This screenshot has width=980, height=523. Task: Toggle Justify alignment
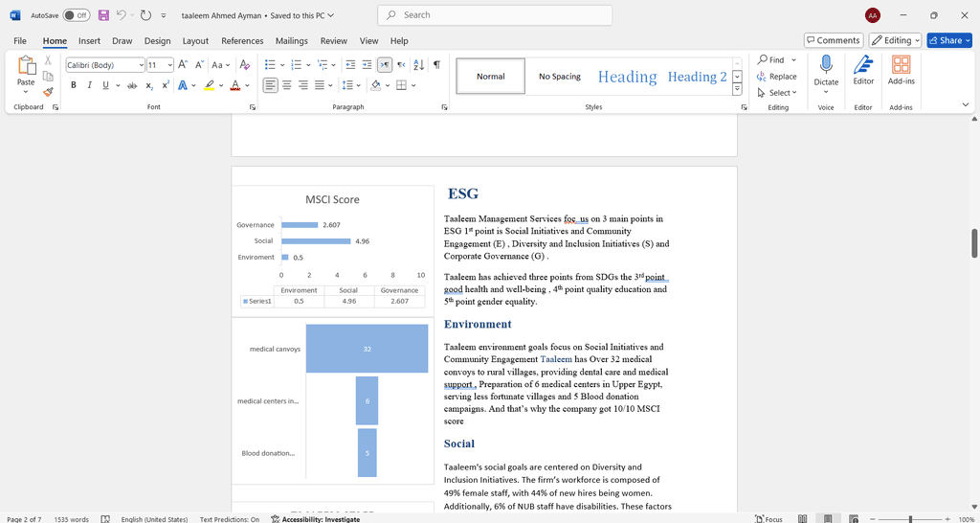click(x=320, y=85)
